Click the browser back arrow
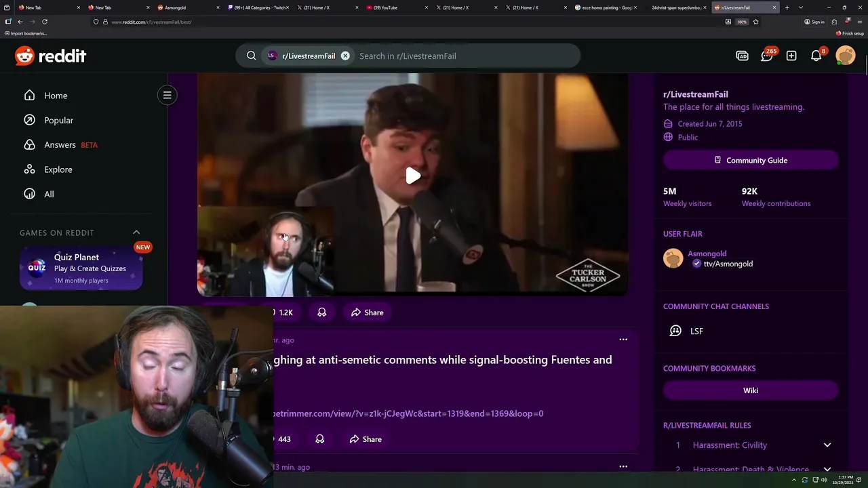The height and width of the screenshot is (488, 868). [x=20, y=22]
